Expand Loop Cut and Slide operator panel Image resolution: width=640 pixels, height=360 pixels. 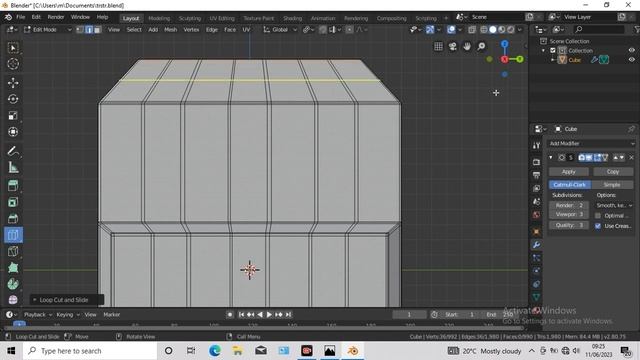coord(35,300)
